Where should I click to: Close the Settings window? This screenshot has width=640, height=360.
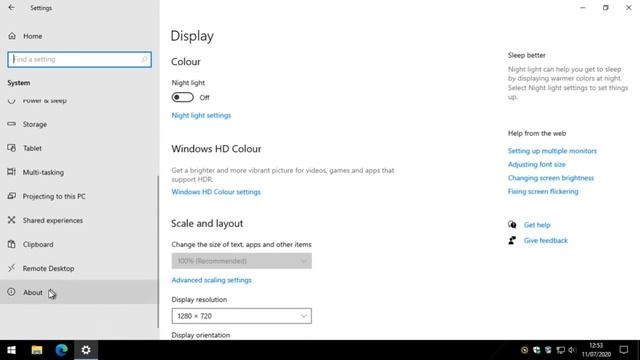point(629,8)
